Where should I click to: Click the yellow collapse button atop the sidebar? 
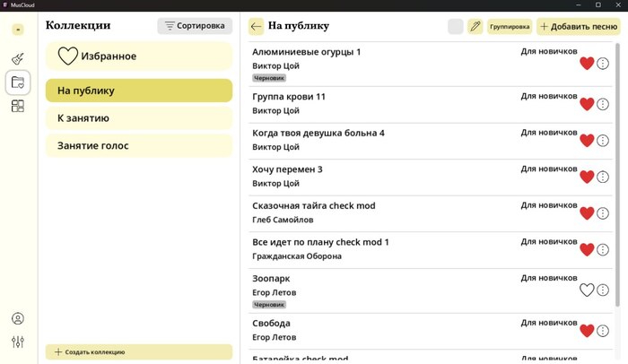[18, 30]
